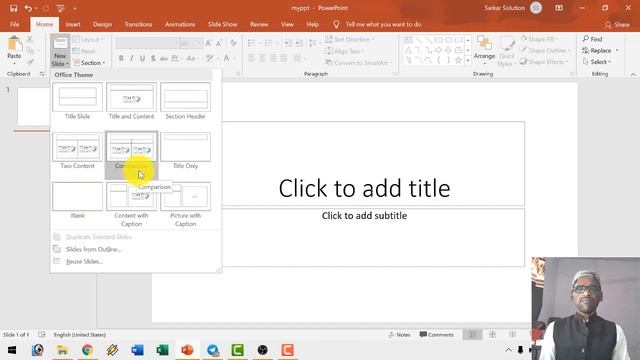Viewport: 640px width, 360px height.
Task: Click Convert to SmartArt
Action: [359, 62]
